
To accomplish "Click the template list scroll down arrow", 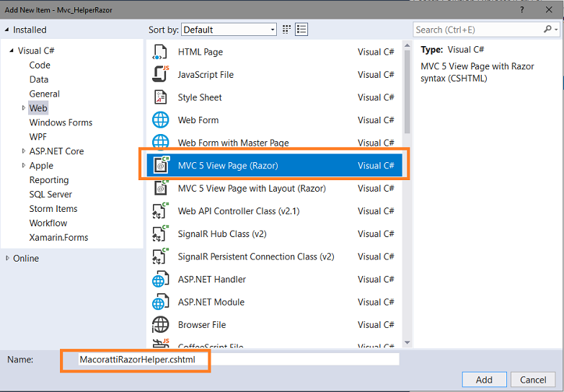I will tap(407, 342).
